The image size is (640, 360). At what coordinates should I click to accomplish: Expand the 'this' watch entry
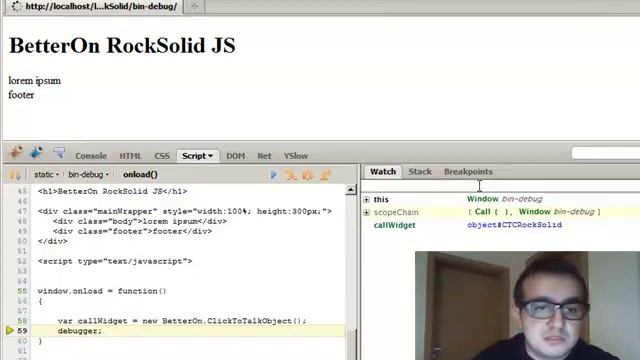[367, 200]
